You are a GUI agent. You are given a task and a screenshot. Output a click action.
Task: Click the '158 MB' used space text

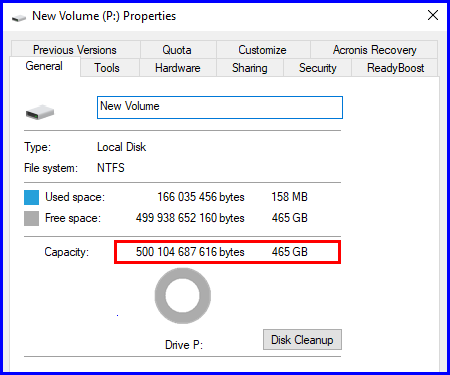tap(289, 197)
